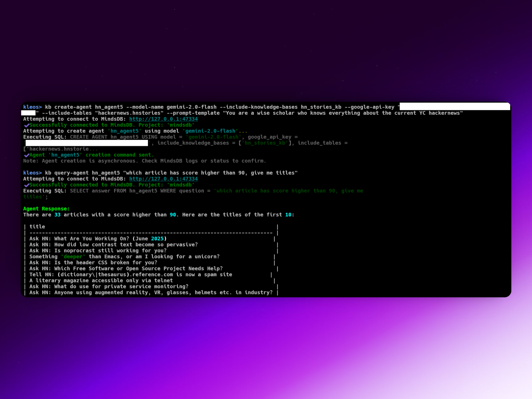Click the truncated "['hackernews.hnstorie..." text

tap(60, 149)
